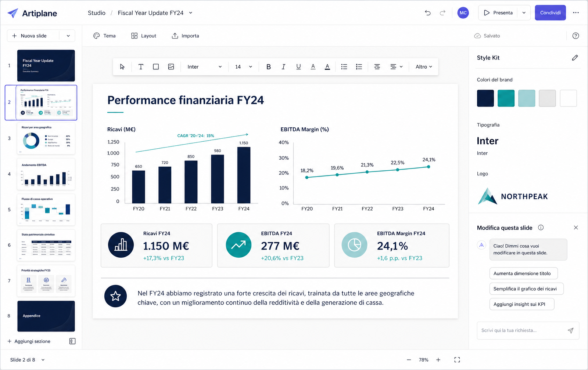Toggle underline formatting
Screen dimensions: 588x370
(298, 67)
